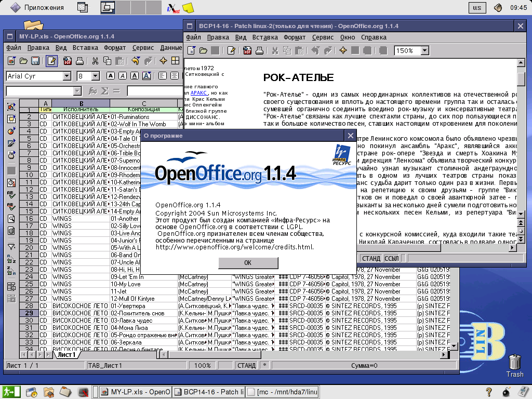The width and height of the screenshot is (532, 399).
Task: Click the Spellcheck icon in side toolbar
Action: click(11, 195)
